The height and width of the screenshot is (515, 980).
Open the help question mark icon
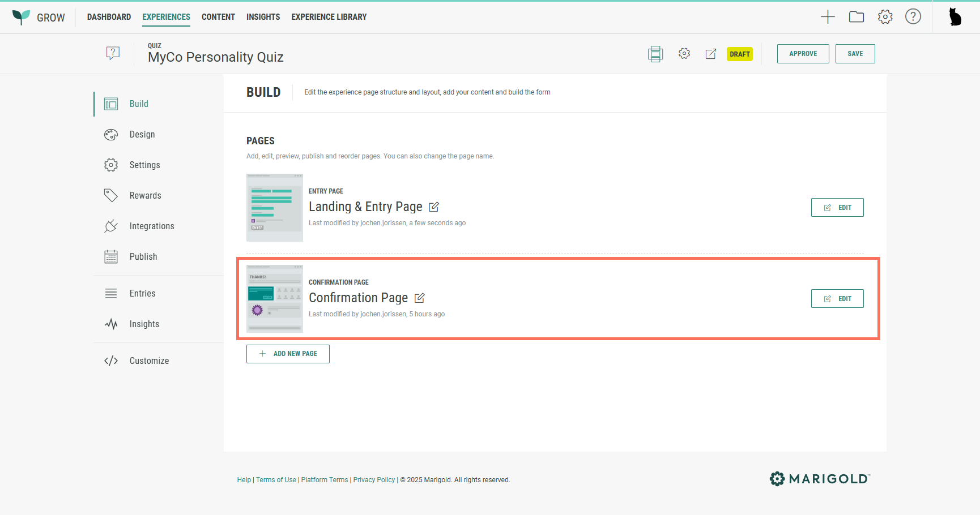pos(913,17)
